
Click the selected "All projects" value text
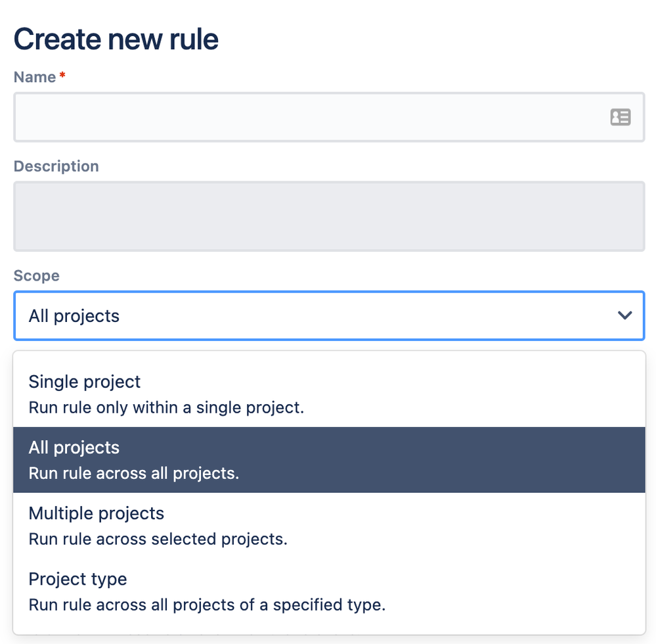(x=74, y=316)
